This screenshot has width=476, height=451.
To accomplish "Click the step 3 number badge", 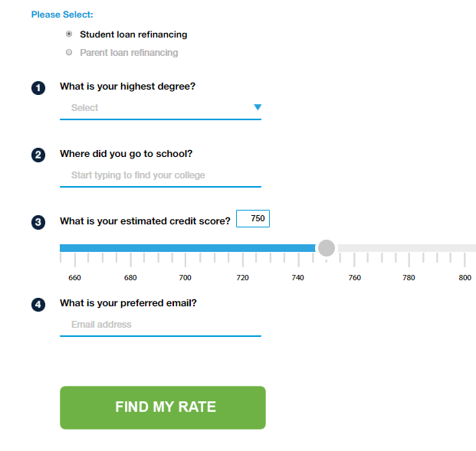I will tap(38, 222).
